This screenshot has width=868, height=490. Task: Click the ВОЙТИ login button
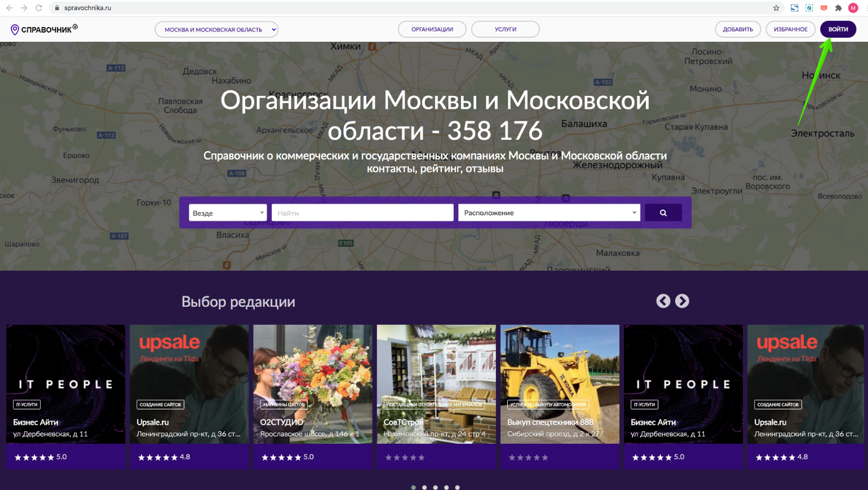coord(838,29)
